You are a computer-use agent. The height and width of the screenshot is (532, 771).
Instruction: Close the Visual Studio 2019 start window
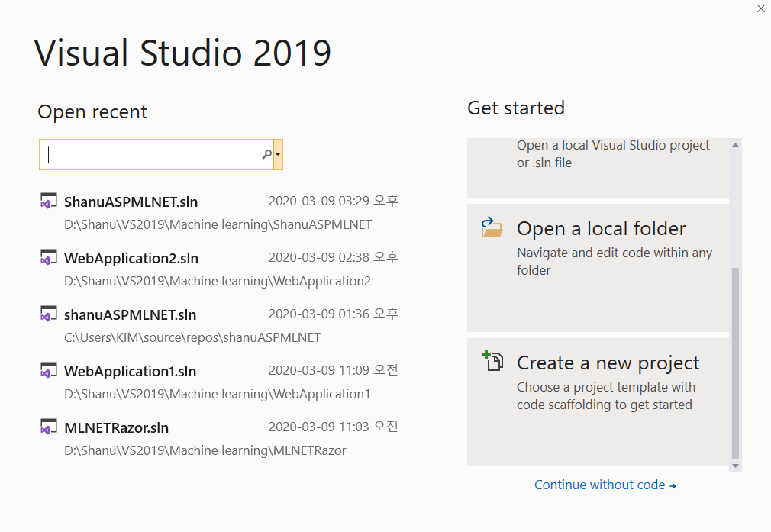[x=760, y=9]
